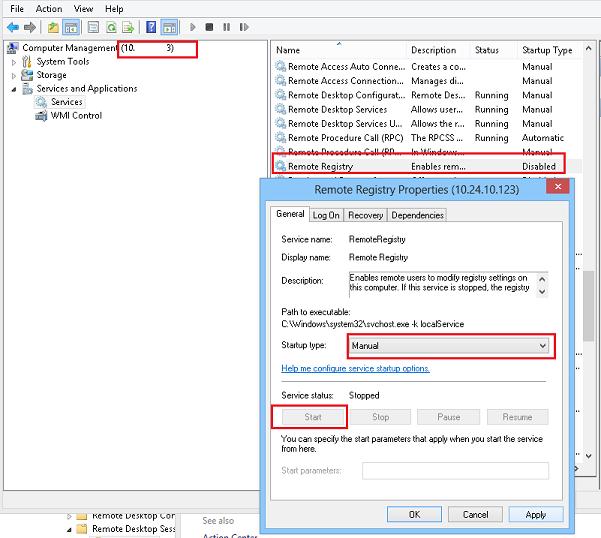Open the Action menu
Viewport: 601px width, 538px height.
tap(49, 9)
